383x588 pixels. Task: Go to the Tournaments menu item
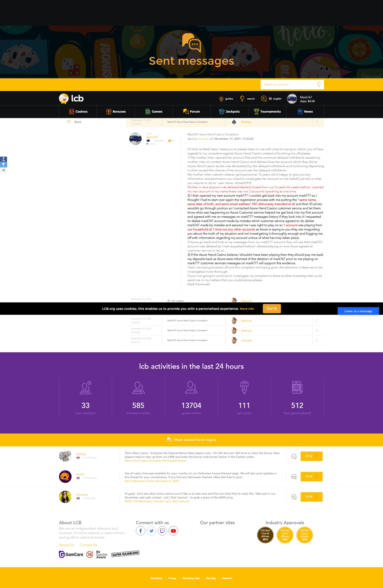click(267, 112)
